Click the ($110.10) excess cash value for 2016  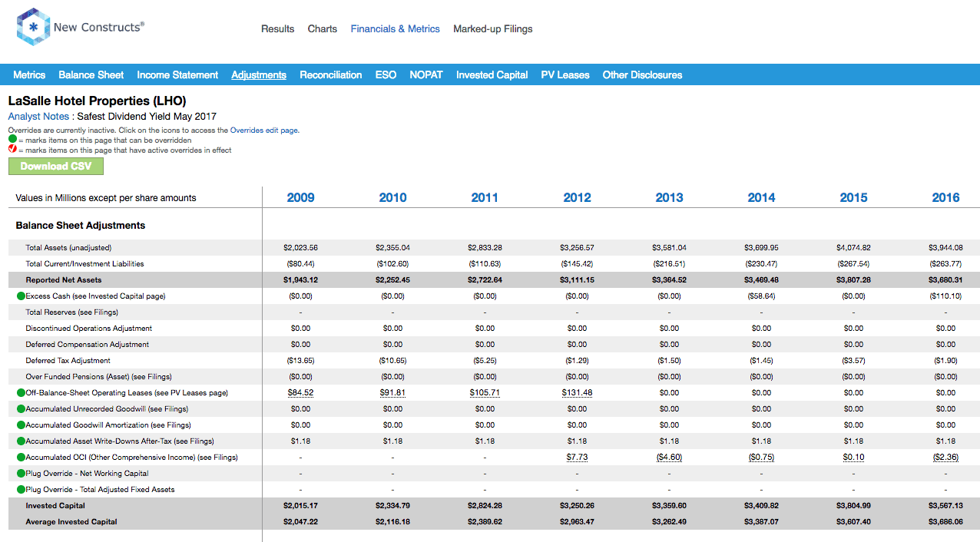[946, 296]
